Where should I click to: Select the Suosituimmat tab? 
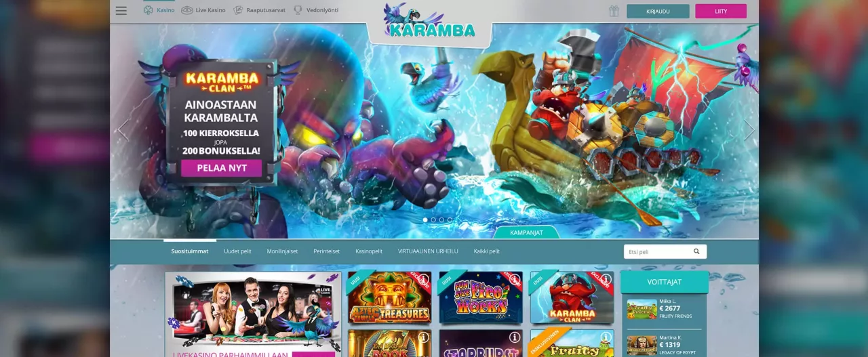click(x=190, y=251)
